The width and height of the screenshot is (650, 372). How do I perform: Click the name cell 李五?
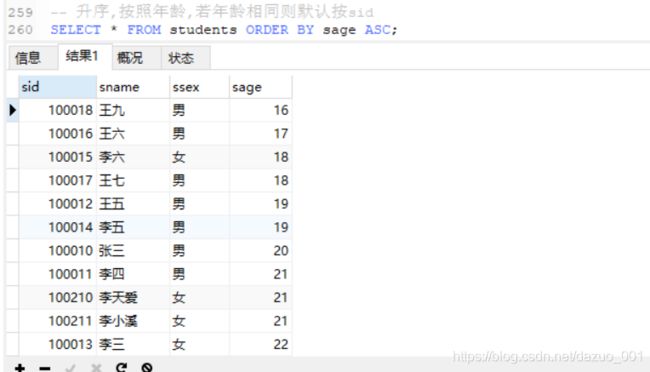(x=133, y=227)
